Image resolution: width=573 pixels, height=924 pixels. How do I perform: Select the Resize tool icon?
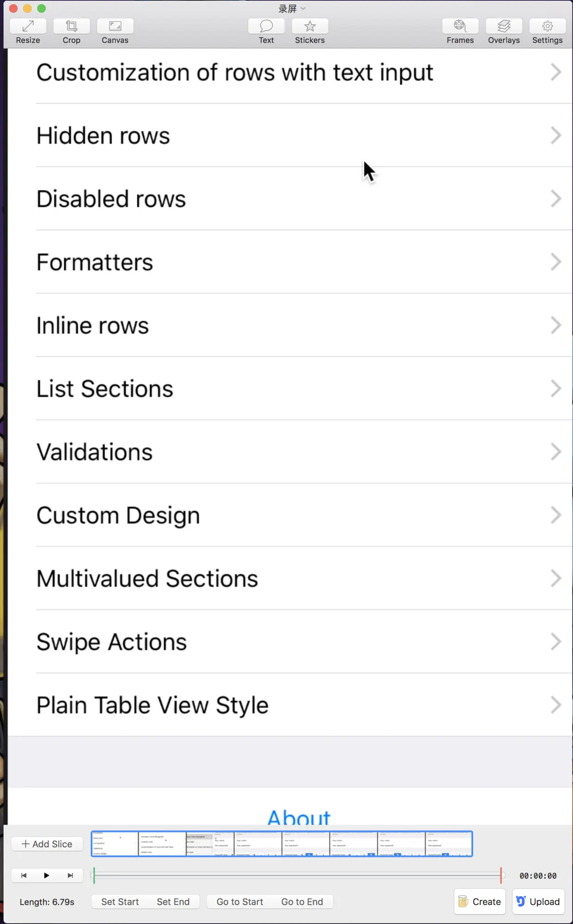click(28, 26)
